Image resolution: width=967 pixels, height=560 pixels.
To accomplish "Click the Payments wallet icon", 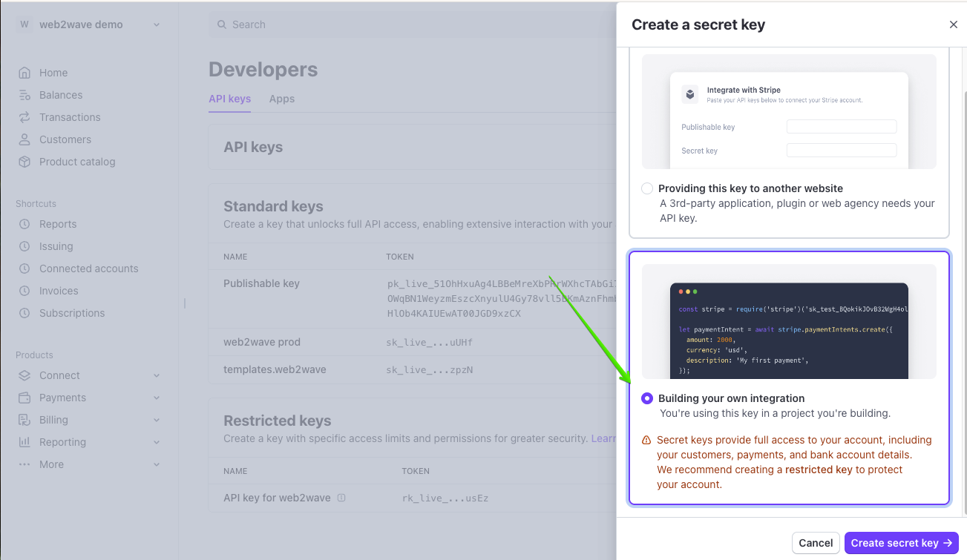I will coord(24,398).
